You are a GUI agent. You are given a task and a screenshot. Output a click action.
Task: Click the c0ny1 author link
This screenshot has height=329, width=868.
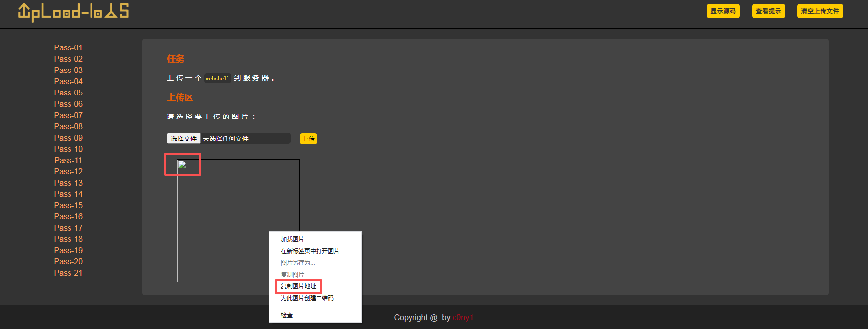[x=462, y=318]
